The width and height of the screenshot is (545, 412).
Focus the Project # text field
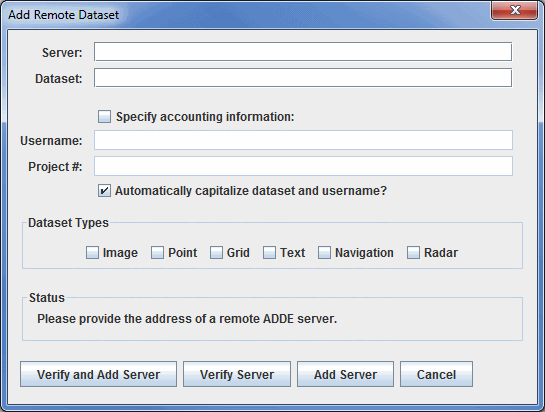pyautogui.click(x=303, y=166)
